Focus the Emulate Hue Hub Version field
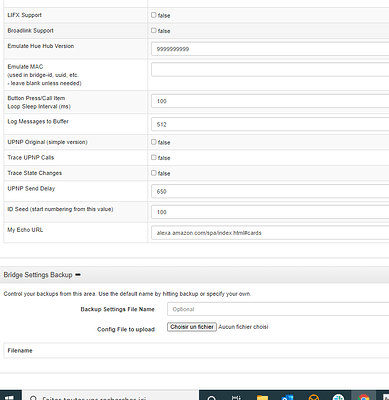The width and height of the screenshot is (389, 400). [x=270, y=49]
